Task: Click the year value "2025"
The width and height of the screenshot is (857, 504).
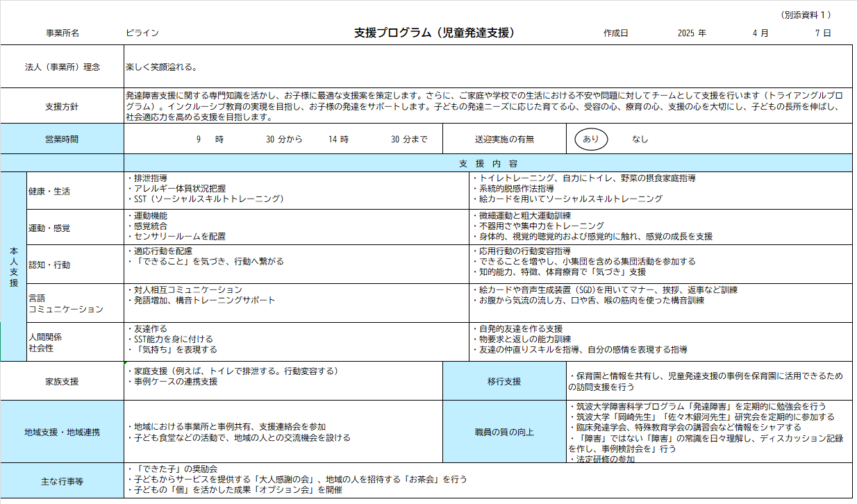Action: click(686, 33)
